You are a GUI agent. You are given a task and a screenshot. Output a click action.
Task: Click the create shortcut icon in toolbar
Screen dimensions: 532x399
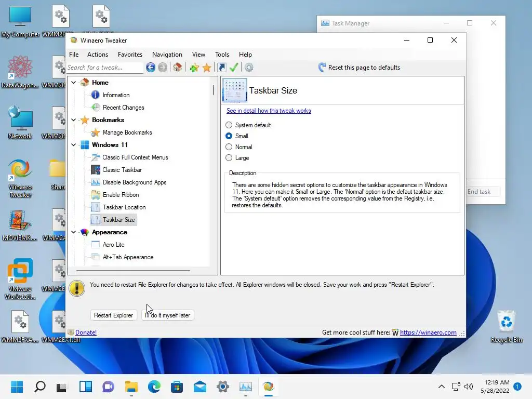[x=221, y=68]
